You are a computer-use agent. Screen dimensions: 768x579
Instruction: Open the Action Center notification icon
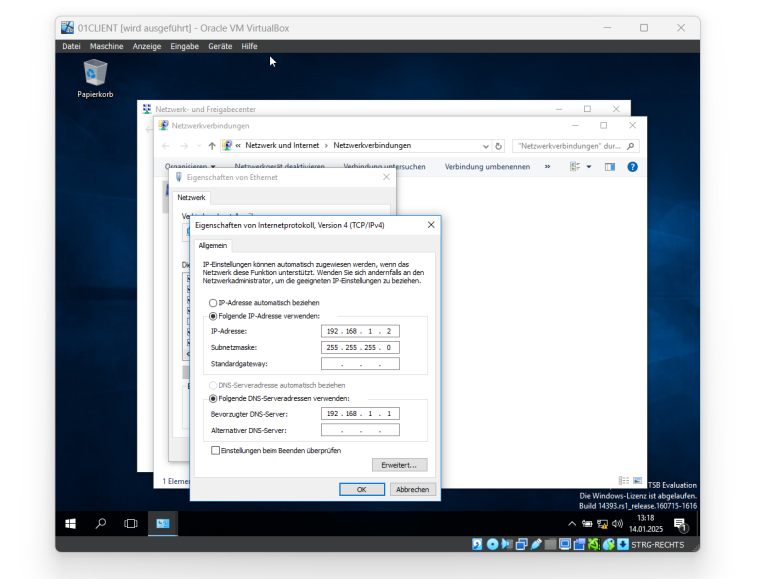coord(680,525)
